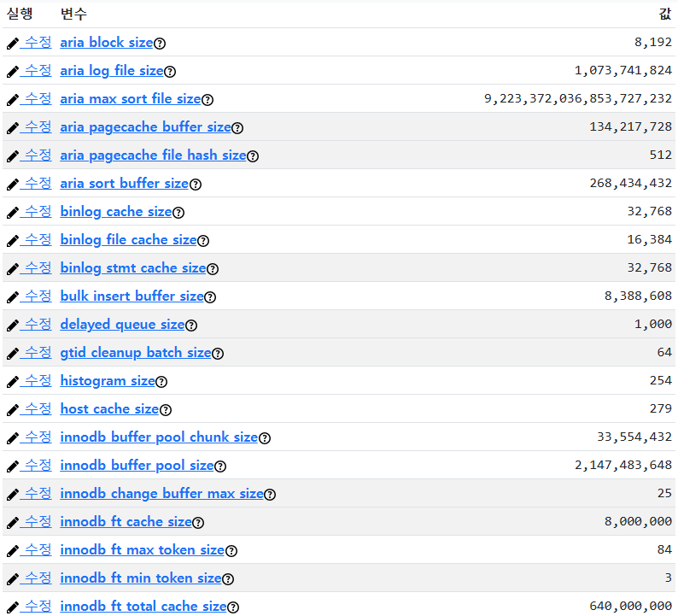The height and width of the screenshot is (616, 678).
Task: Click help icon for innodb buffer pool chunk size
Action: pos(265,438)
